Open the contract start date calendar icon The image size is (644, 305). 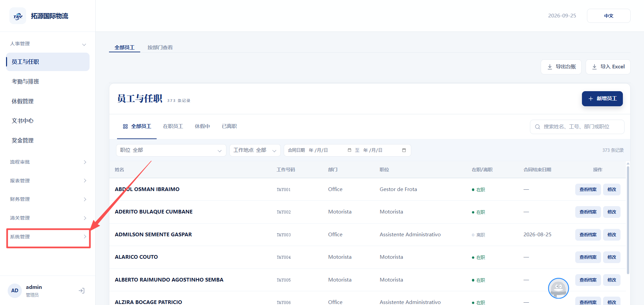(350, 150)
